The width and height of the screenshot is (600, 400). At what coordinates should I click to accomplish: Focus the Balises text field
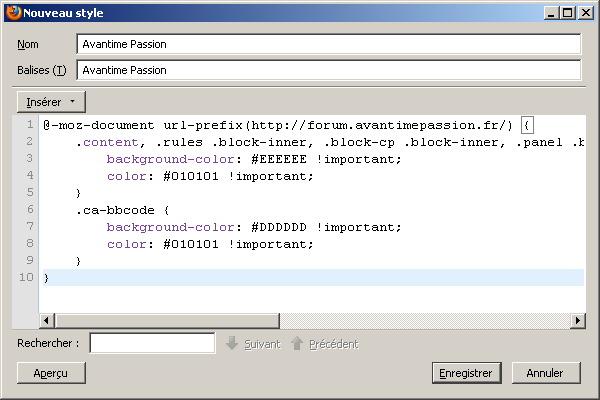pyautogui.click(x=329, y=70)
